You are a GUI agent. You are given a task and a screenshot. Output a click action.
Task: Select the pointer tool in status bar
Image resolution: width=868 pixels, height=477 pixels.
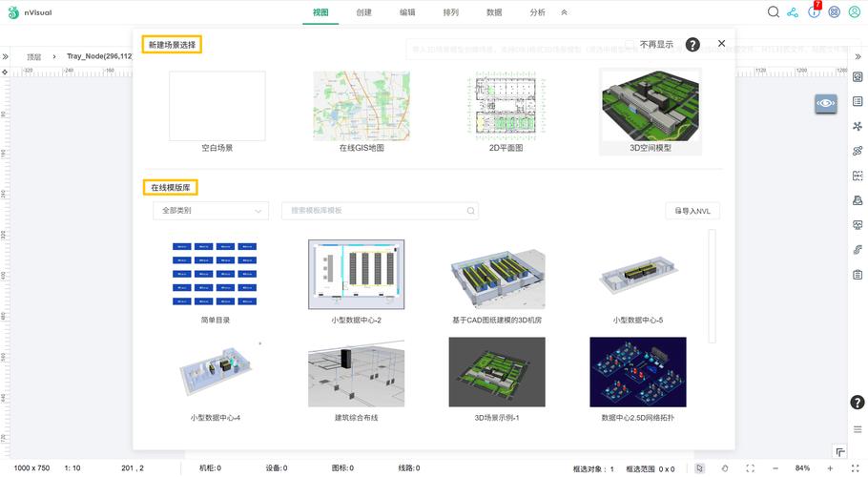(700, 468)
